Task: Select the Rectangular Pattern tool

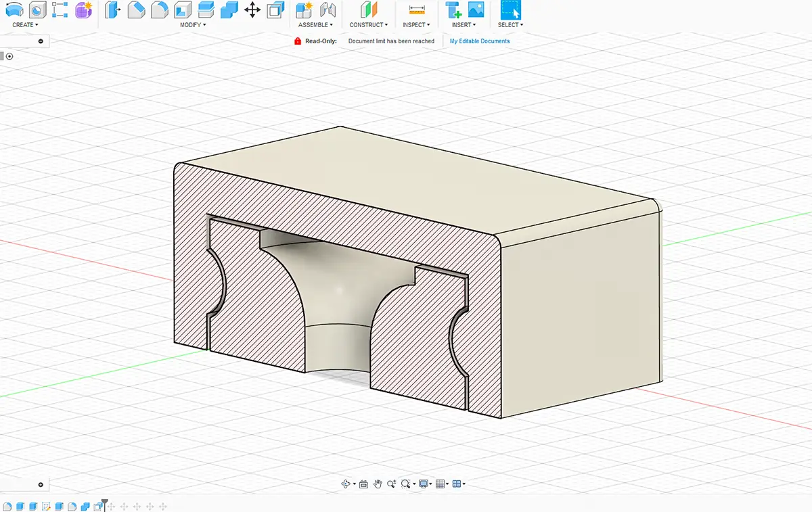Action: pyautogui.click(x=60, y=9)
